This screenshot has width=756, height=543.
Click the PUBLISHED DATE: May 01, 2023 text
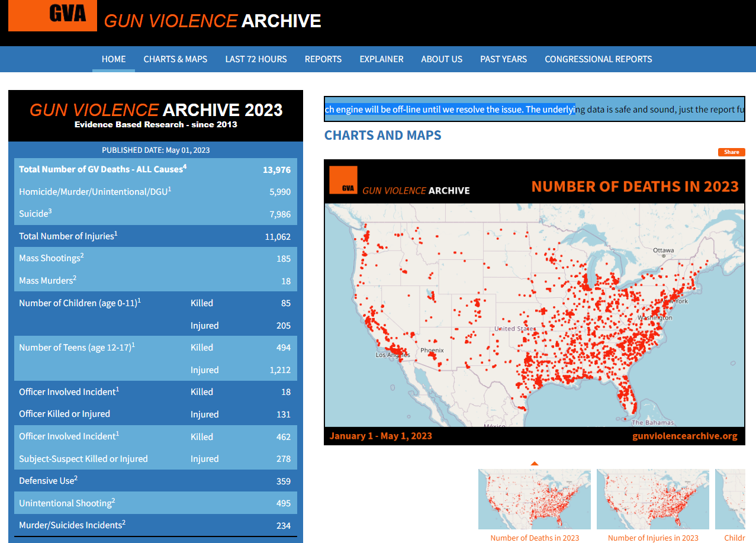pyautogui.click(x=156, y=150)
